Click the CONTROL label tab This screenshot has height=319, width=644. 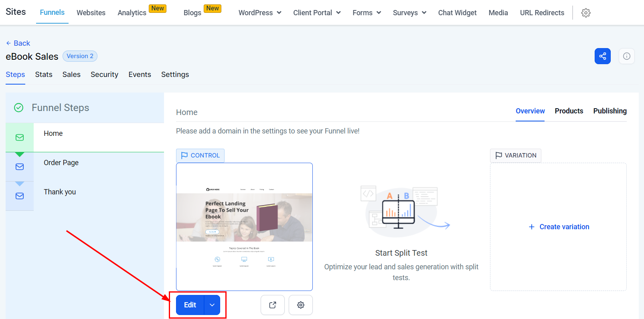tap(200, 155)
